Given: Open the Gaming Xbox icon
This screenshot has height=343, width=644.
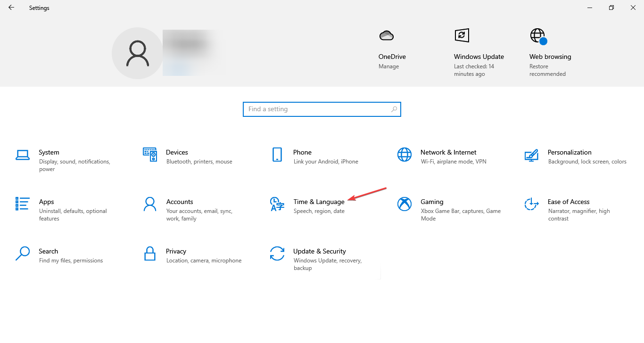Looking at the screenshot, I should 405,204.
